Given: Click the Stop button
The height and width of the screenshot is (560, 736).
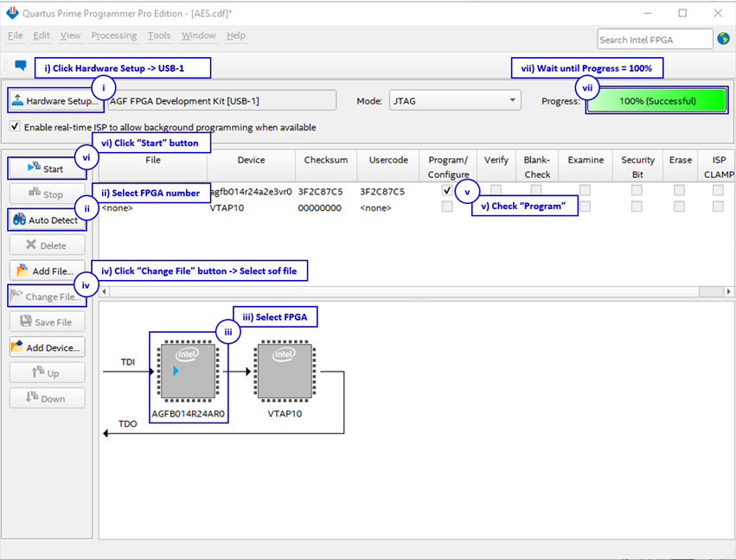Looking at the screenshot, I should [x=48, y=194].
